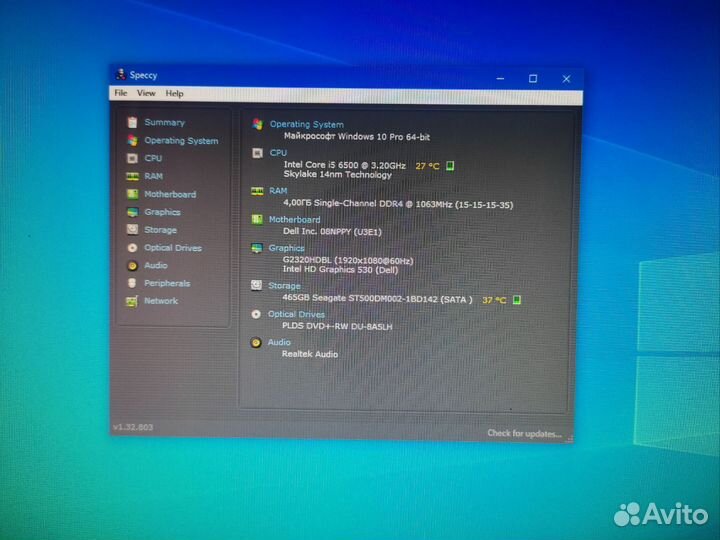
Task: Click the Operating System icon in sidebar
Action: [132, 140]
